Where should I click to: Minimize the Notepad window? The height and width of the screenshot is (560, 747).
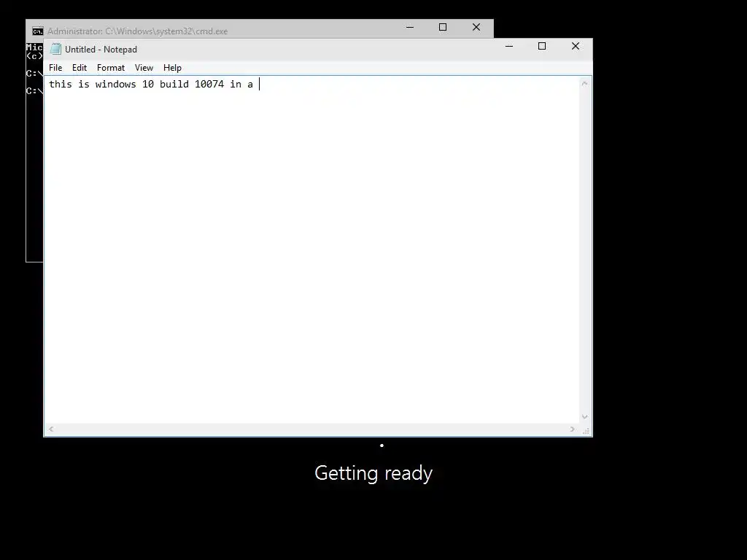[509, 46]
